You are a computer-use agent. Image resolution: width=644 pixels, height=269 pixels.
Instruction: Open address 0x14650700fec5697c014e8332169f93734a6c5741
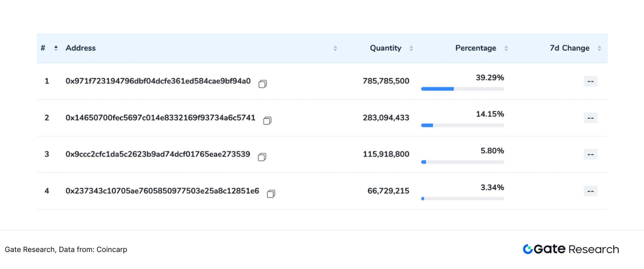tap(160, 117)
